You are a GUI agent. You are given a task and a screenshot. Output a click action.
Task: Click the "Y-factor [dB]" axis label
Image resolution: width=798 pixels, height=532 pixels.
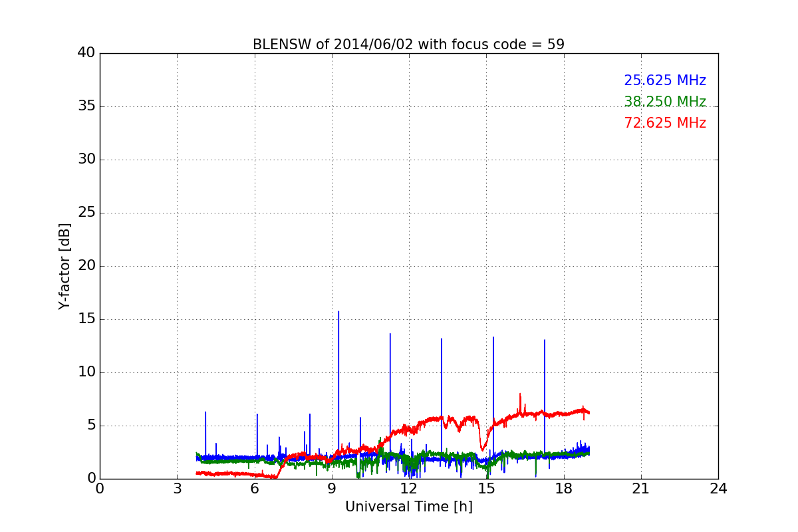click(65, 266)
